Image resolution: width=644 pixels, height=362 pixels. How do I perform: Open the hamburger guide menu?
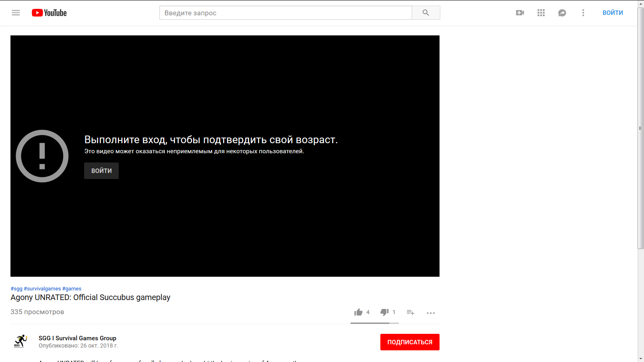click(x=16, y=13)
